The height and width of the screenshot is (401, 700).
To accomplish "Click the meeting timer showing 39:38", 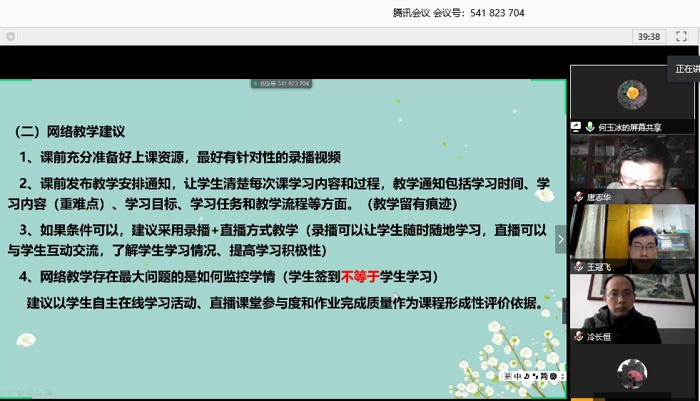I will click(649, 36).
